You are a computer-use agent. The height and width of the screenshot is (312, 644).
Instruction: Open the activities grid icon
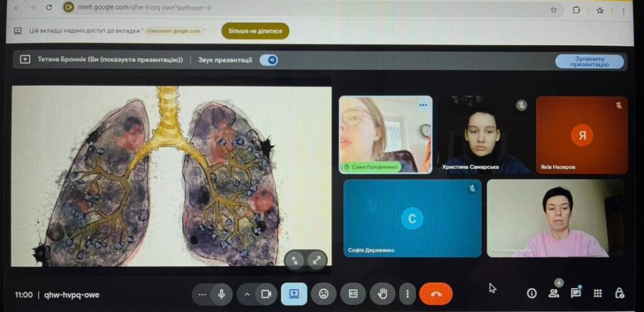click(597, 293)
